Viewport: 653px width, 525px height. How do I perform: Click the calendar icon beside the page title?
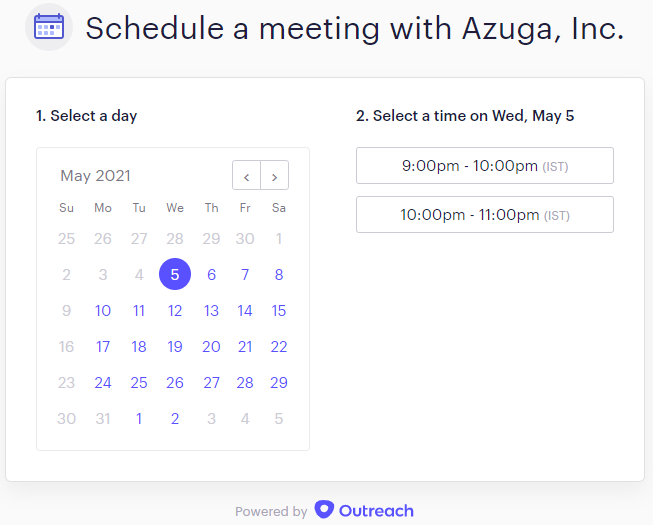click(x=49, y=27)
